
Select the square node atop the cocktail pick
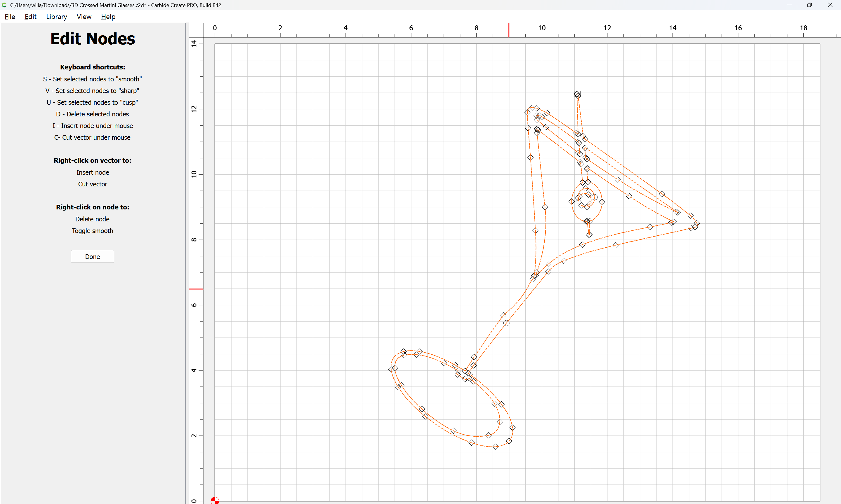578,93
